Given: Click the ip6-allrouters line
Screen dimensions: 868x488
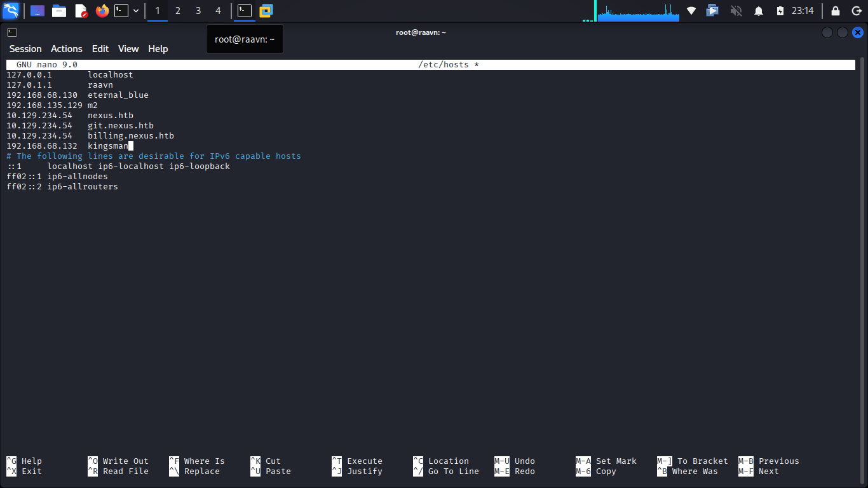Looking at the screenshot, I should (x=62, y=187).
